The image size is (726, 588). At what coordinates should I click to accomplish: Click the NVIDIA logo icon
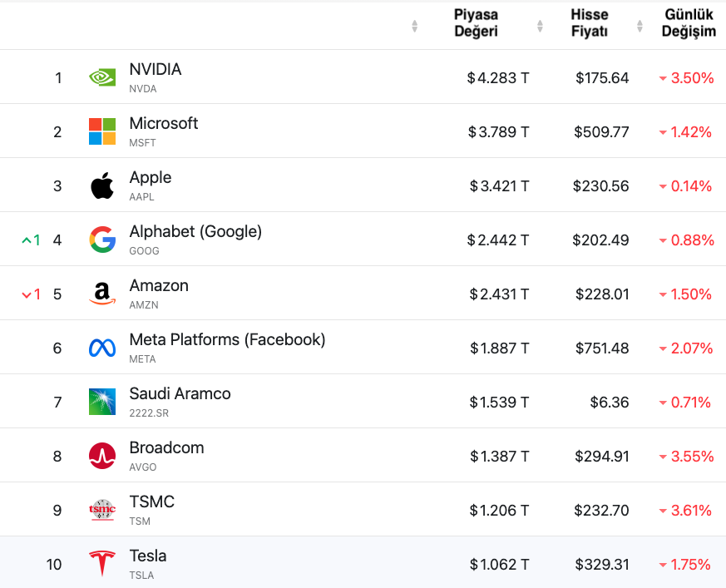click(x=102, y=77)
